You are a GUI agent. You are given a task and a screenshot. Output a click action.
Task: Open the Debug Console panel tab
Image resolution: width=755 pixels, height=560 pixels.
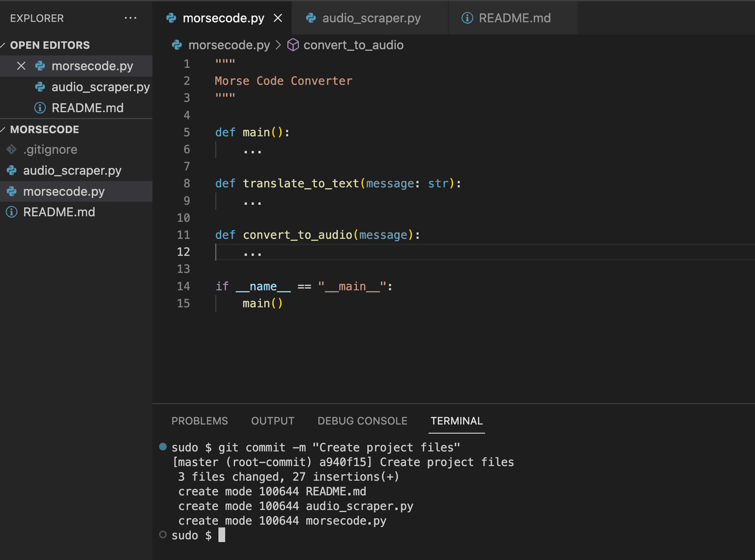[x=362, y=421]
